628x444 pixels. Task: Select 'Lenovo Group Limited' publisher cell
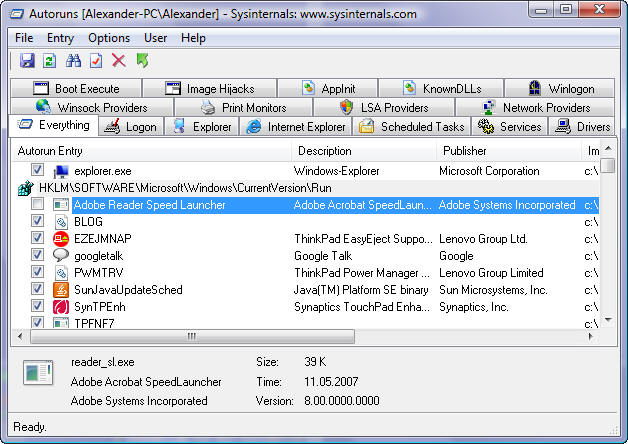pos(491,273)
